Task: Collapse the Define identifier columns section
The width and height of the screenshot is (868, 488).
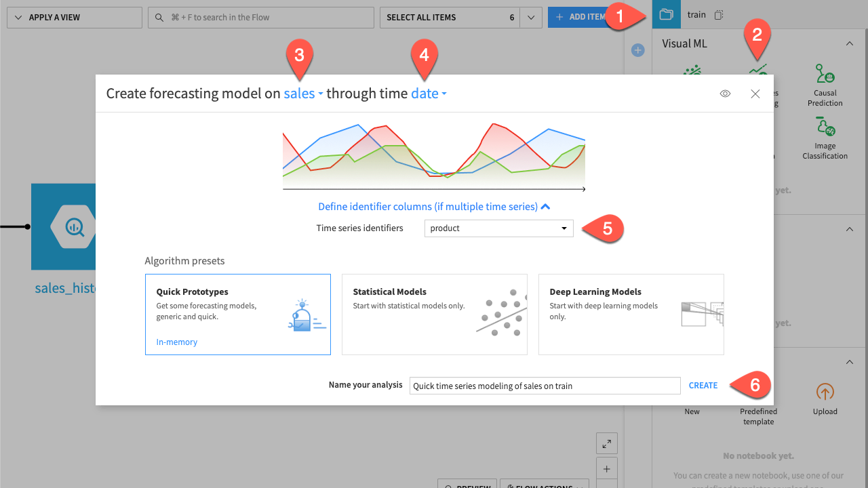Action: (433, 206)
